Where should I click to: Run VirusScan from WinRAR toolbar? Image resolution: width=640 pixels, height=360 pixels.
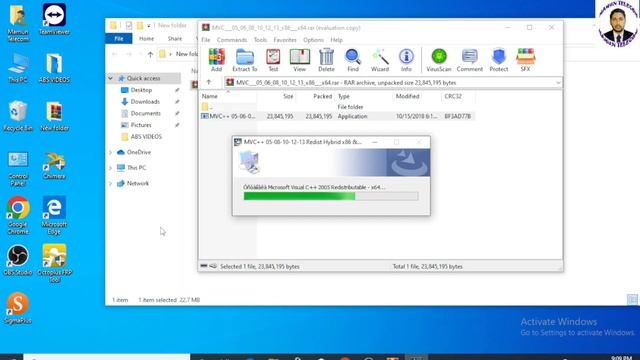click(439, 60)
